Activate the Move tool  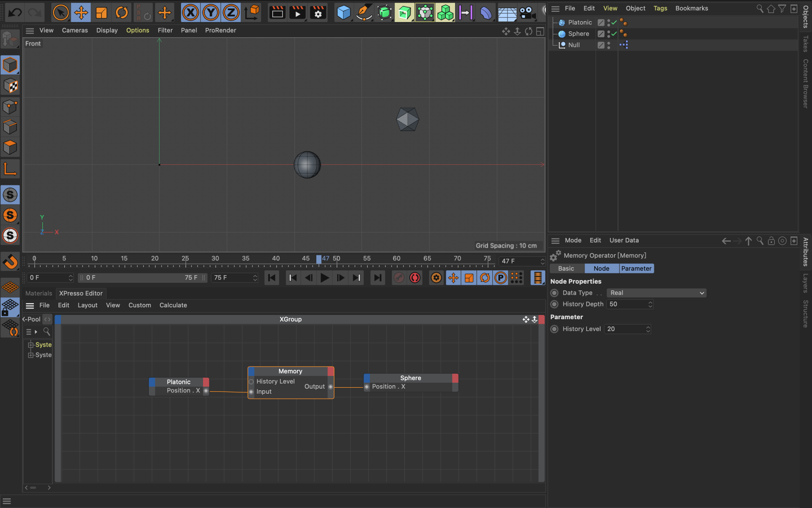(x=81, y=13)
